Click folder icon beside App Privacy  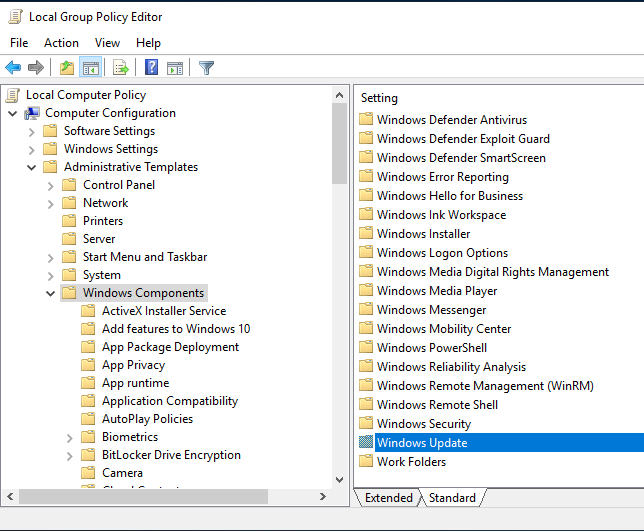88,365
